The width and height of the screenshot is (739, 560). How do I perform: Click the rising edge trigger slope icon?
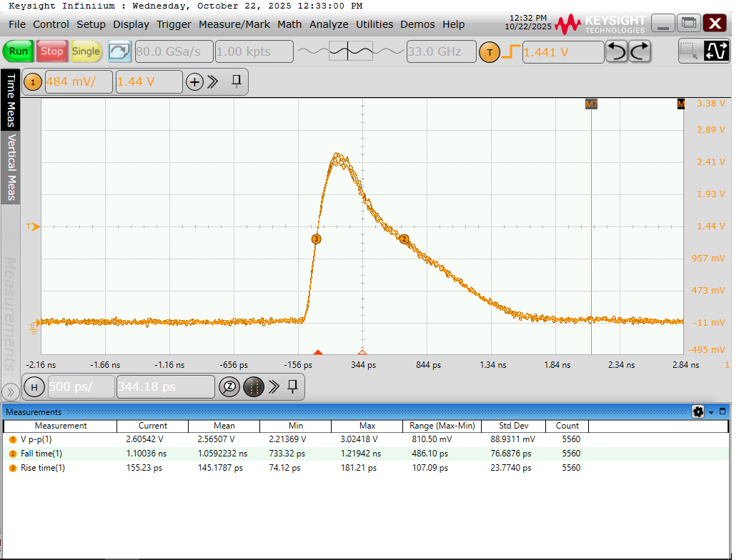coord(510,52)
